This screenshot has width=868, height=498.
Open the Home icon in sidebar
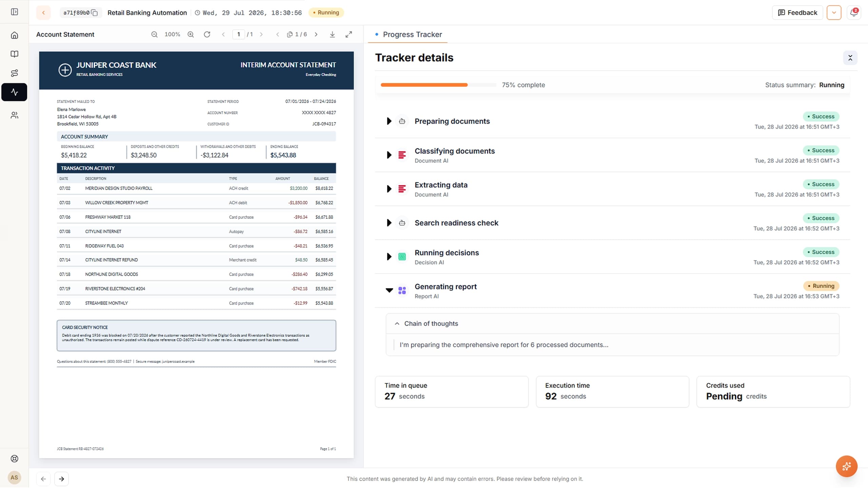[x=14, y=35]
